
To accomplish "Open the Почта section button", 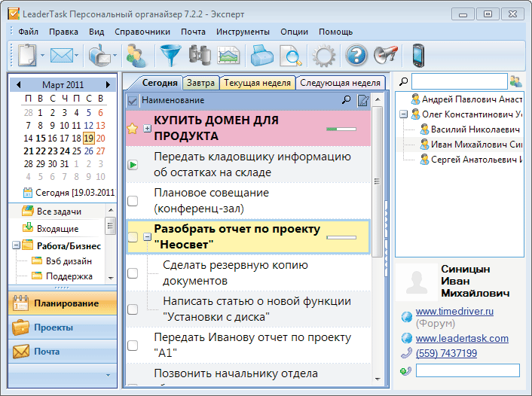I will coord(63,352).
